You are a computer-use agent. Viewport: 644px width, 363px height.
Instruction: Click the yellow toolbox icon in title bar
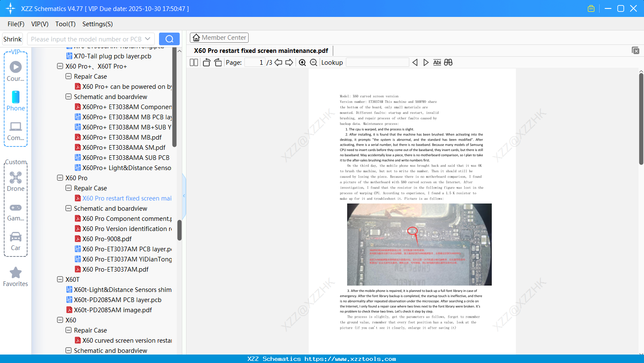coord(591,8)
